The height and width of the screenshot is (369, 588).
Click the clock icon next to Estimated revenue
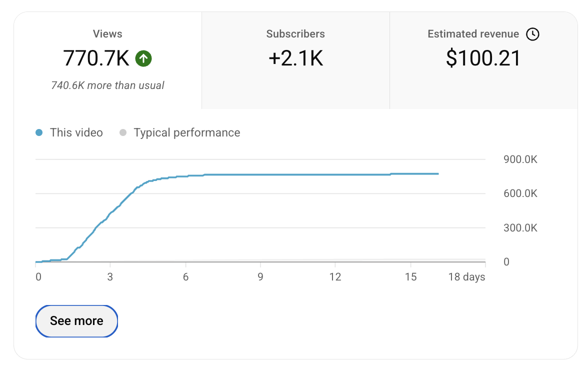(532, 34)
